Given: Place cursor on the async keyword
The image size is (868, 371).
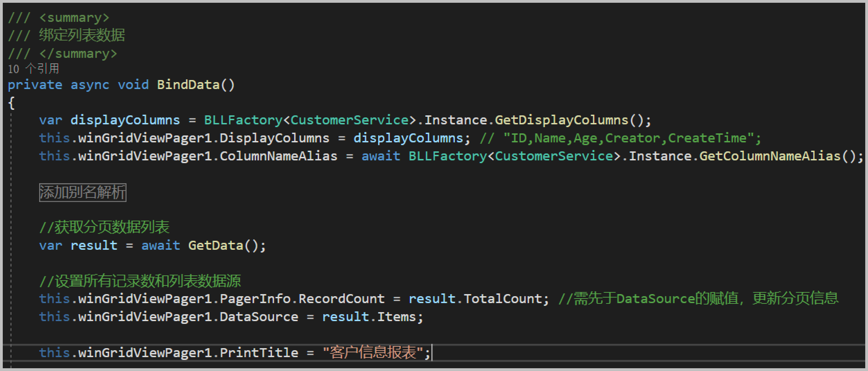Looking at the screenshot, I should coord(90,85).
